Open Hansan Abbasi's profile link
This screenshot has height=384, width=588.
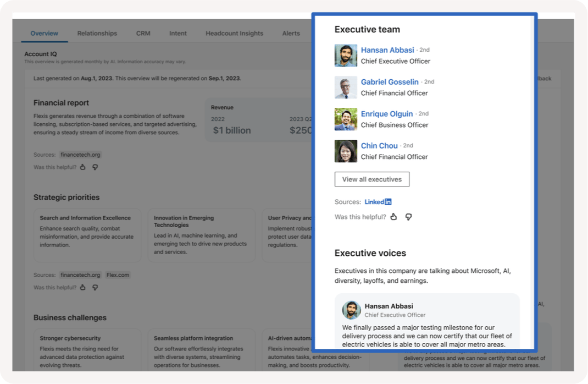point(387,50)
